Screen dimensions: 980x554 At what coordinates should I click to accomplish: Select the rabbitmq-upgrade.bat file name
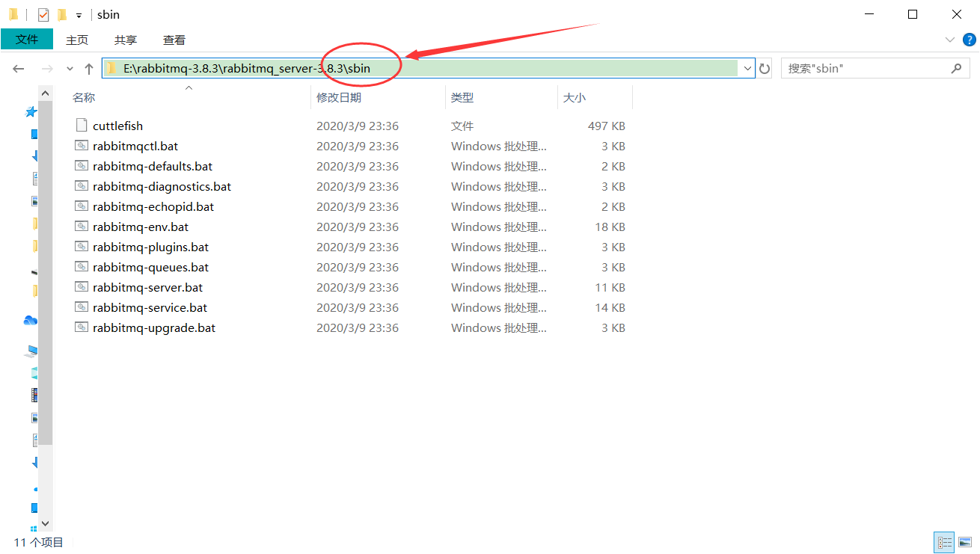154,327
